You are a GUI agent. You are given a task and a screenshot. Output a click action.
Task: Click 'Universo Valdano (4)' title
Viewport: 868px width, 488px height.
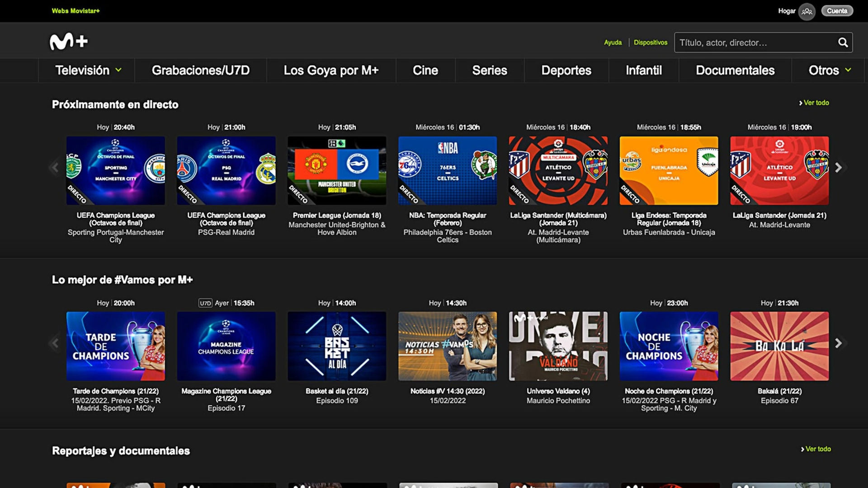558,391
